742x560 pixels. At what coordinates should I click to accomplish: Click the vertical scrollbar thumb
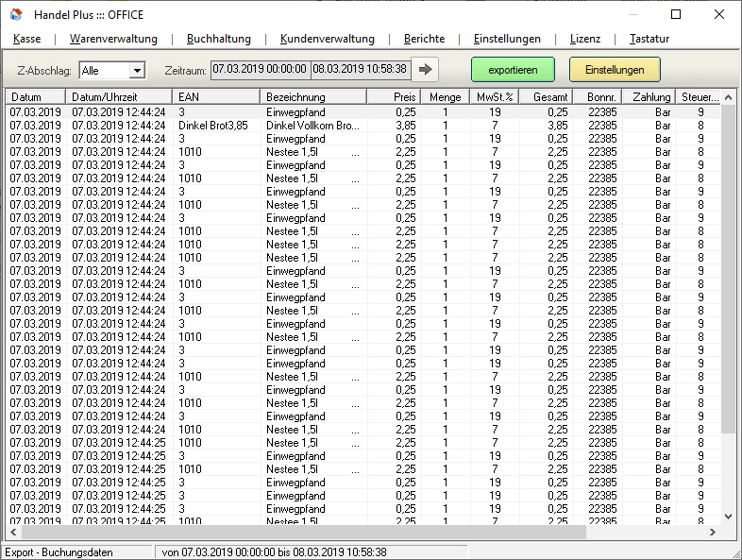[x=728, y=268]
